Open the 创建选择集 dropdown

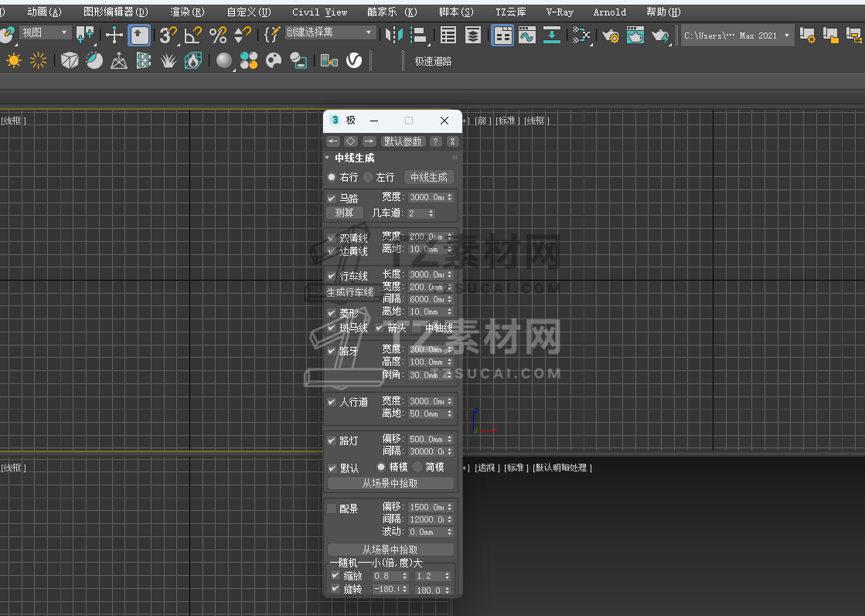pos(329,32)
